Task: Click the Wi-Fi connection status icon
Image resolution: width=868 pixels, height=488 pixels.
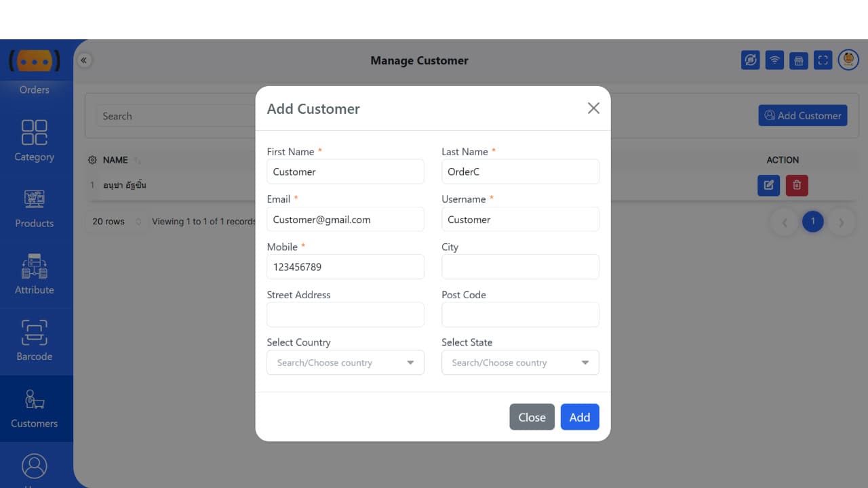Action: pyautogui.click(x=774, y=60)
